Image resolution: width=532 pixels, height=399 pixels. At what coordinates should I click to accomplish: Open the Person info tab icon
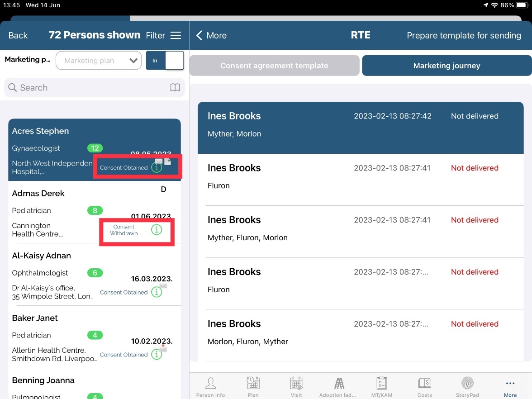click(x=210, y=384)
